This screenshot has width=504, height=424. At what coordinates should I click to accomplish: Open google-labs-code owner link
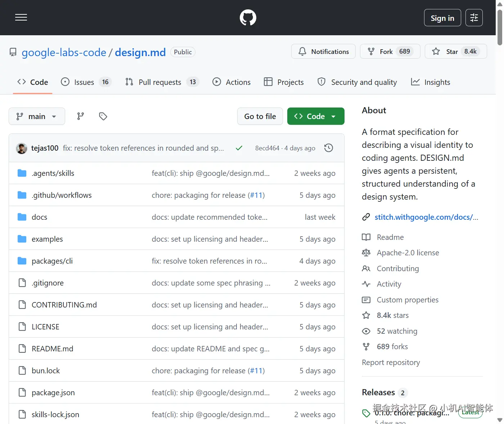point(64,53)
